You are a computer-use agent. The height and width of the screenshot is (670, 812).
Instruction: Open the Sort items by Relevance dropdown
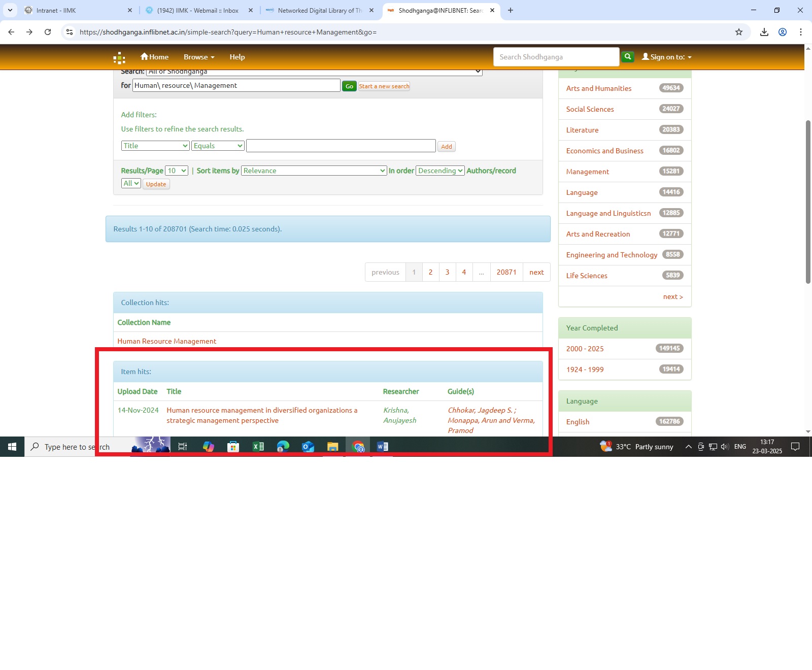click(x=314, y=171)
